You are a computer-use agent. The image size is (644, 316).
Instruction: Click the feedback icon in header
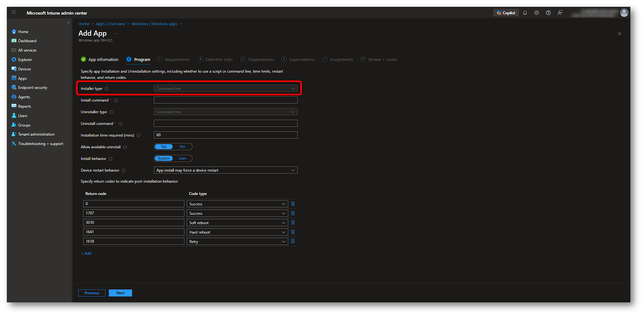[560, 13]
